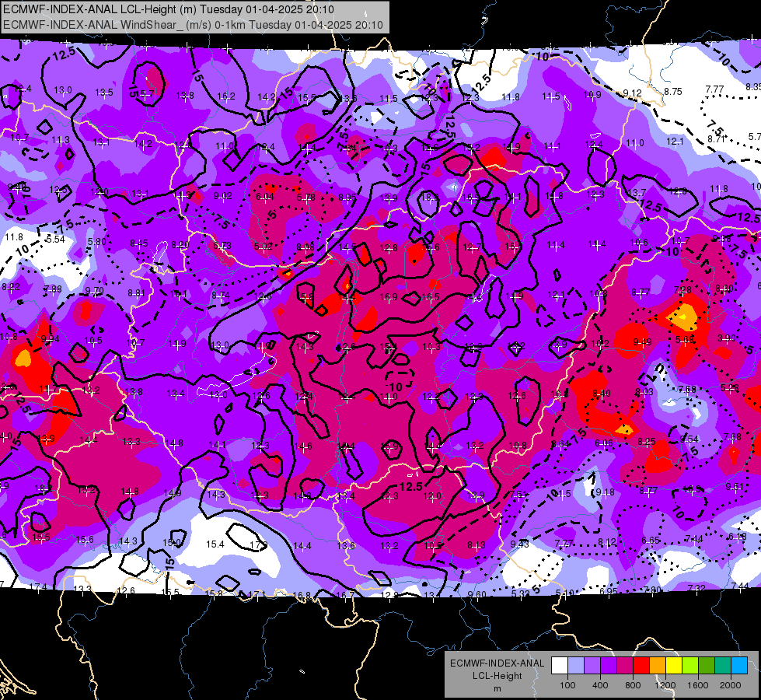The width and height of the screenshot is (761, 700).
Task: Click the light purple legend swatch above 400
Action: point(592,666)
